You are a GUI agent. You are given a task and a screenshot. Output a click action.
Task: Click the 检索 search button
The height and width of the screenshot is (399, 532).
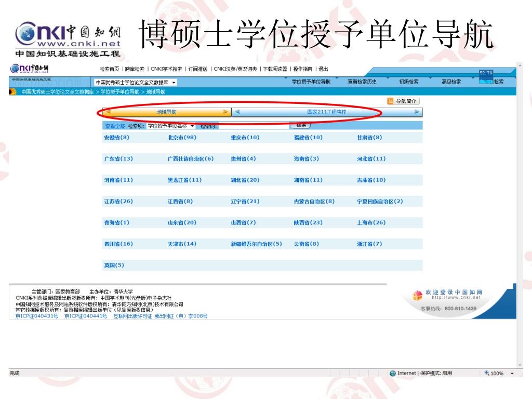click(x=300, y=126)
